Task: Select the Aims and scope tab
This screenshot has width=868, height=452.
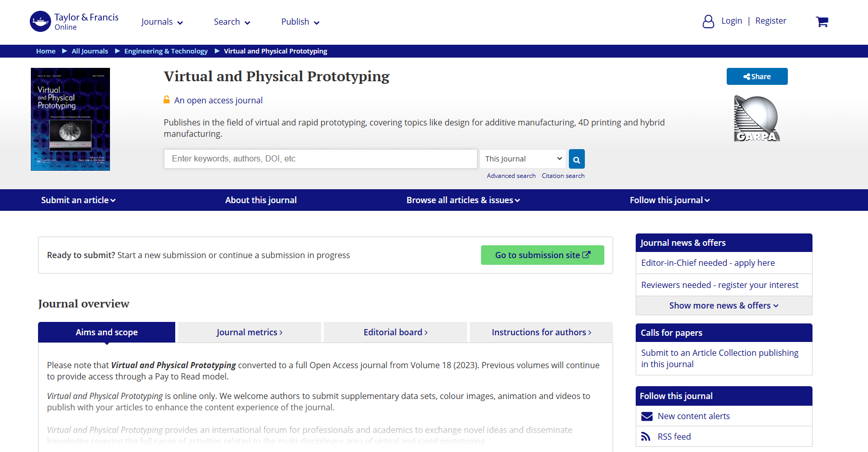Action: click(106, 332)
